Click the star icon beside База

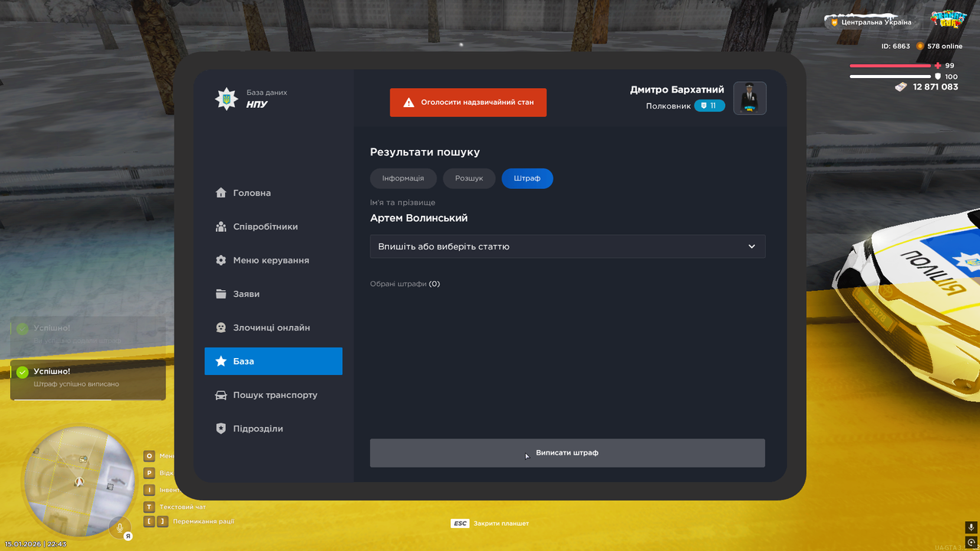tap(220, 361)
